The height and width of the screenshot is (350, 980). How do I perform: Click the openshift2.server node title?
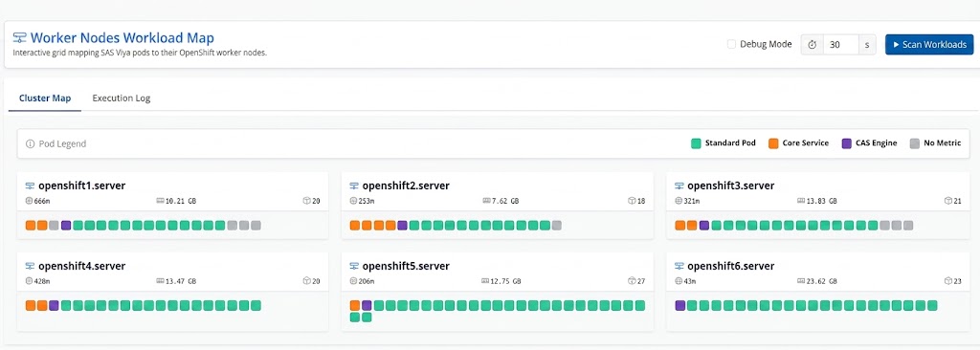[406, 186]
